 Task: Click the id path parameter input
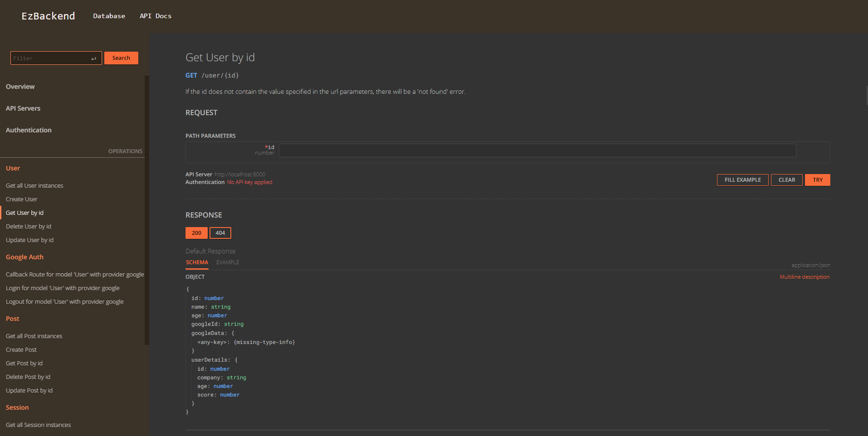537,150
